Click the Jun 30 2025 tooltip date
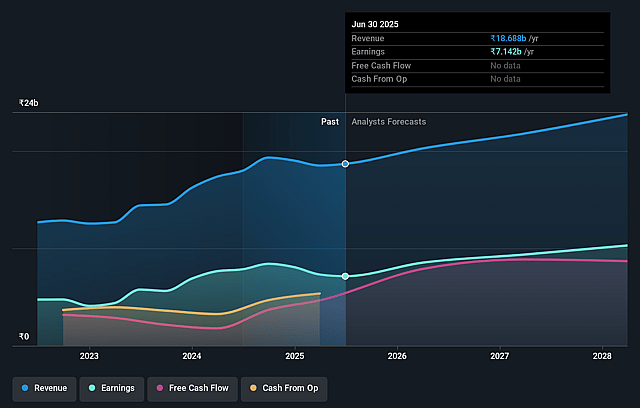 pyautogui.click(x=375, y=24)
